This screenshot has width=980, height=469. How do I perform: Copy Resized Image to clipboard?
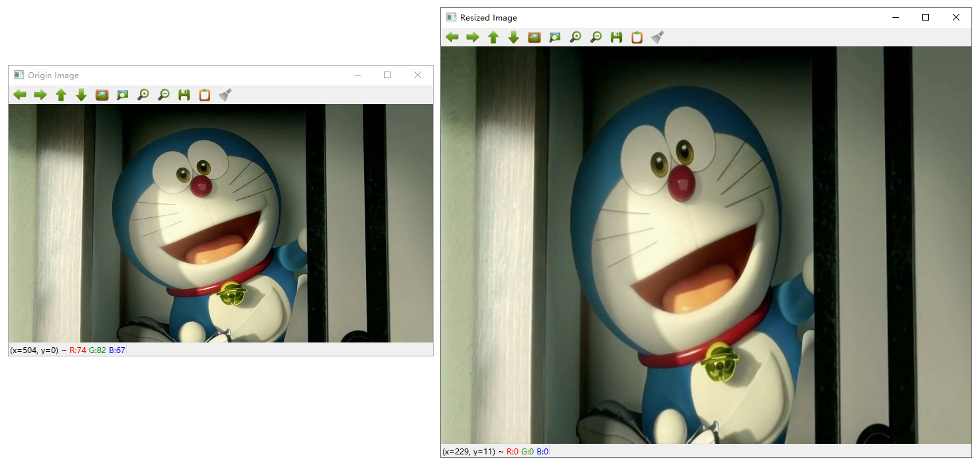(x=637, y=37)
